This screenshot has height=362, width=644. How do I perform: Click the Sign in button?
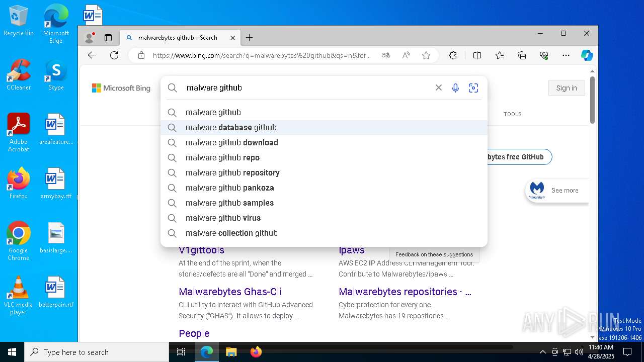(567, 88)
